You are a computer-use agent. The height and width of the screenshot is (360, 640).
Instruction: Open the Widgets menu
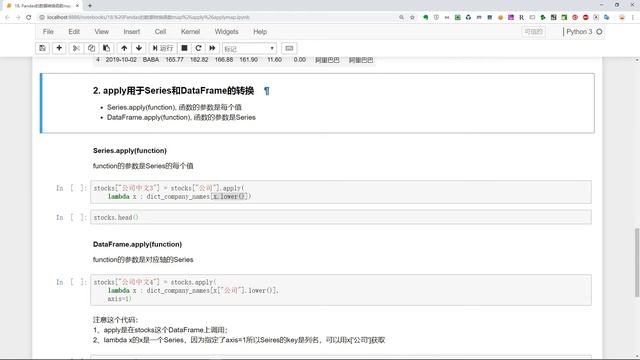click(x=227, y=31)
